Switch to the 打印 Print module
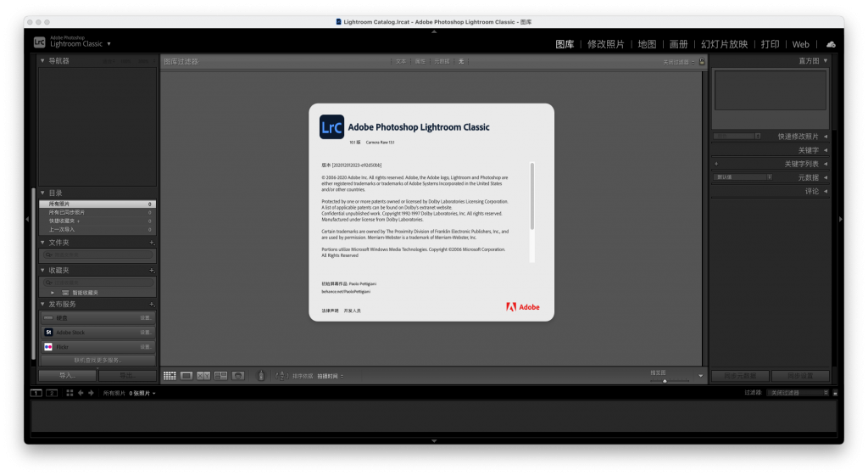This screenshot has height=476, width=868. pyautogui.click(x=770, y=44)
